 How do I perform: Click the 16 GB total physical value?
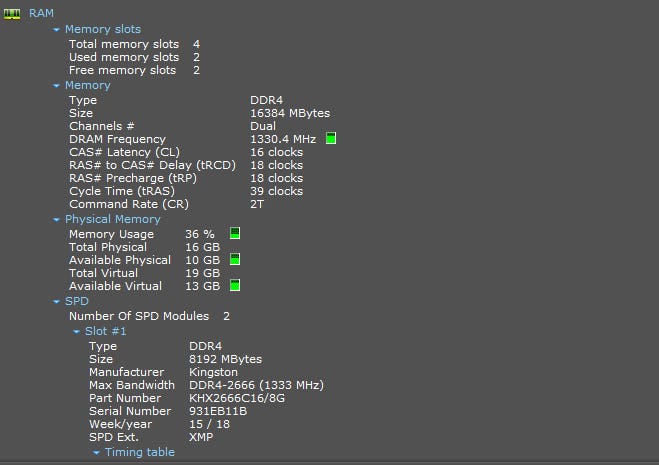(203, 247)
